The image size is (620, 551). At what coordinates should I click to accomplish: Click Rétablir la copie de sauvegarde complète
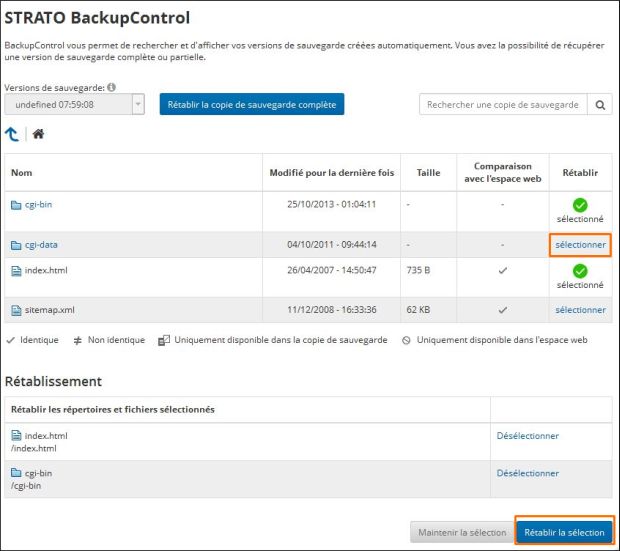coord(251,104)
